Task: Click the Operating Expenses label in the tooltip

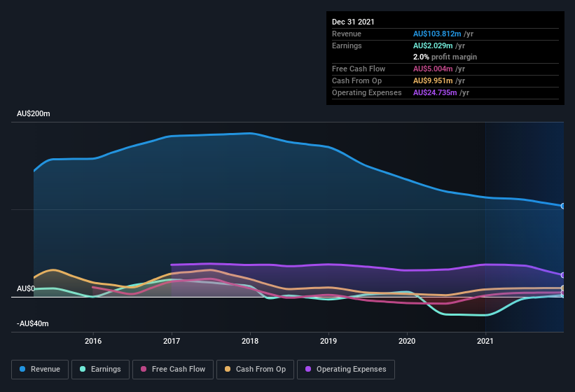Action: tap(367, 92)
